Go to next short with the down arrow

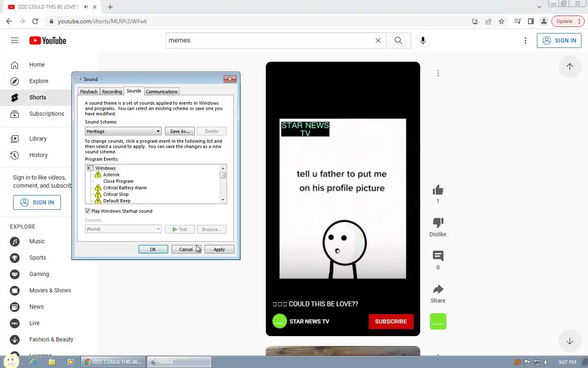[570, 341]
